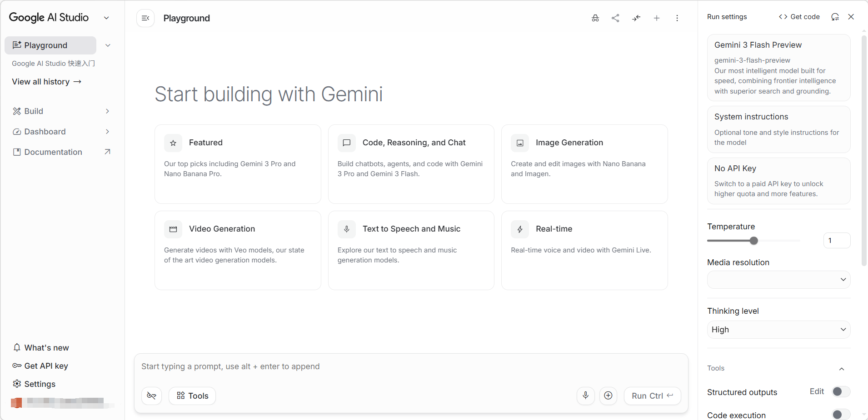This screenshot has height=420, width=868.
Task: Click reset default settings icon
Action: 835,17
